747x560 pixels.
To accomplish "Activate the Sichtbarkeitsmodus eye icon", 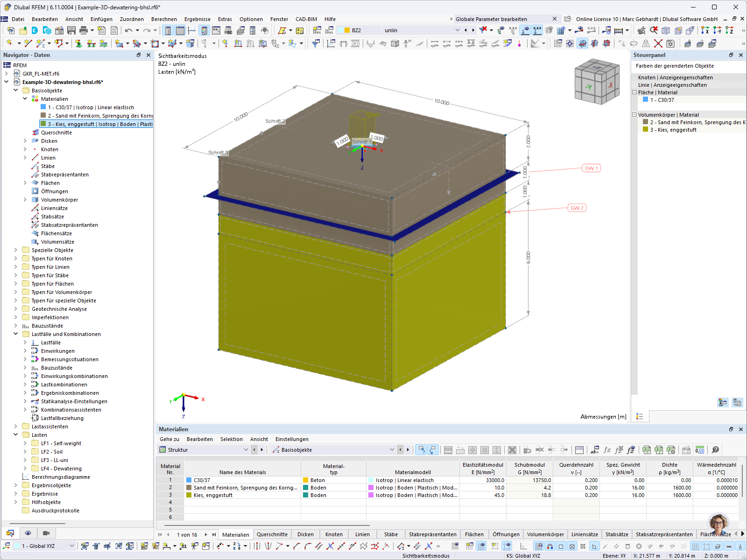I will tap(28, 533).
